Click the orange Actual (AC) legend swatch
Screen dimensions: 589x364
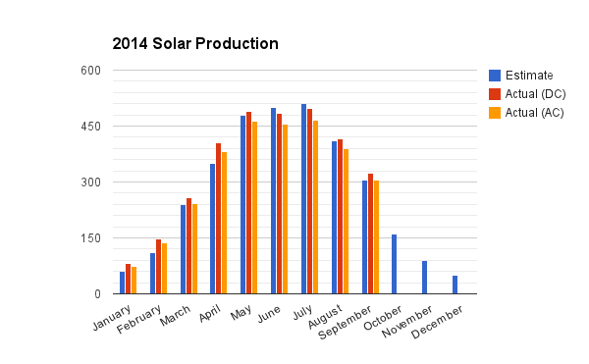pyautogui.click(x=495, y=113)
